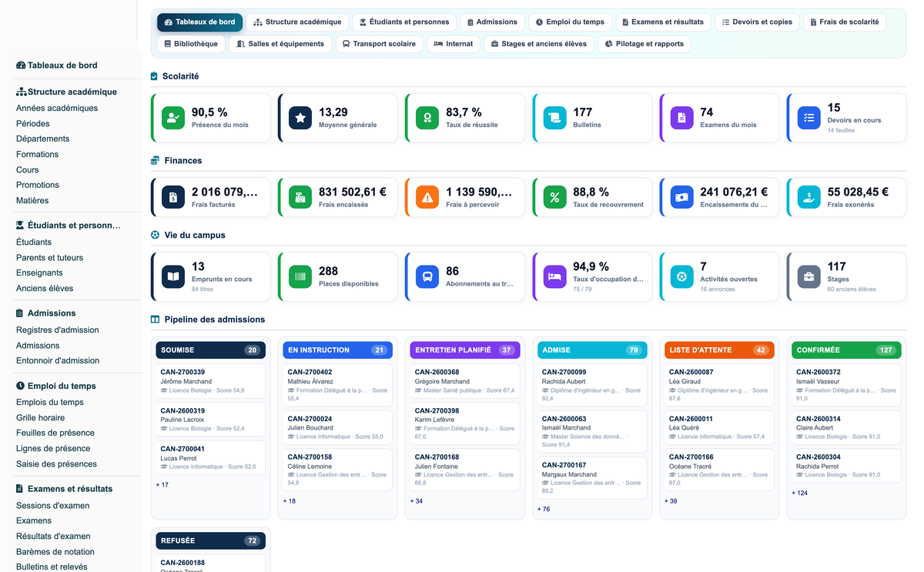The image size is (924, 572).
Task: Click the warning triangle icon for Frais à percevoir
Action: coord(427,197)
